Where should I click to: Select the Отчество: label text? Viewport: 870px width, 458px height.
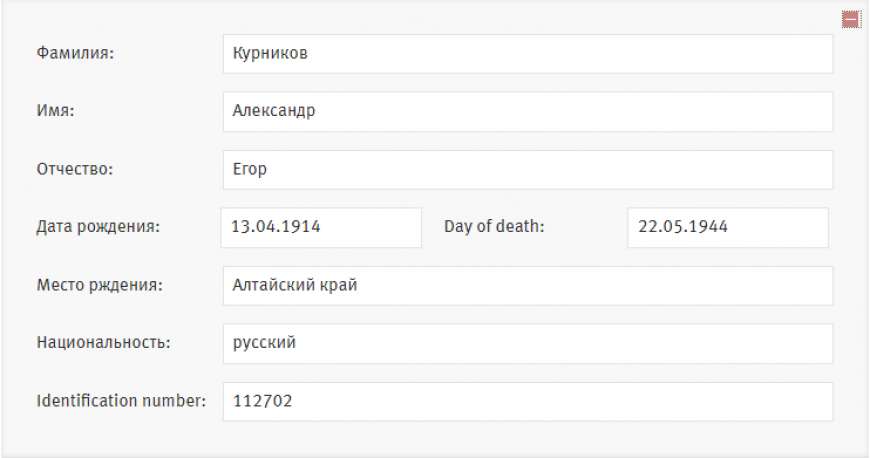click(74, 169)
